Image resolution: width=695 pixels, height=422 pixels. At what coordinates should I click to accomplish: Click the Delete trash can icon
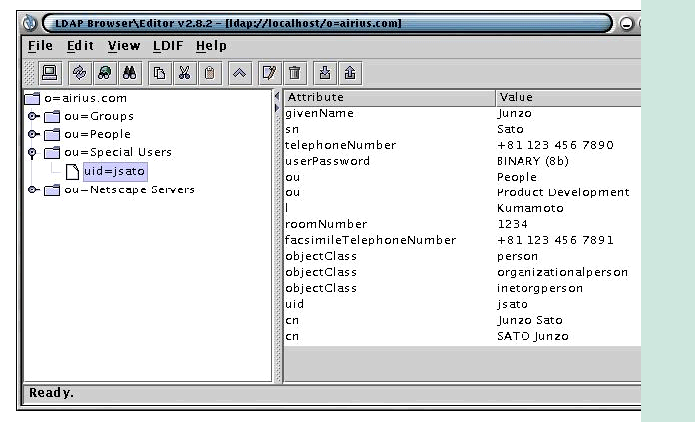[x=294, y=73]
